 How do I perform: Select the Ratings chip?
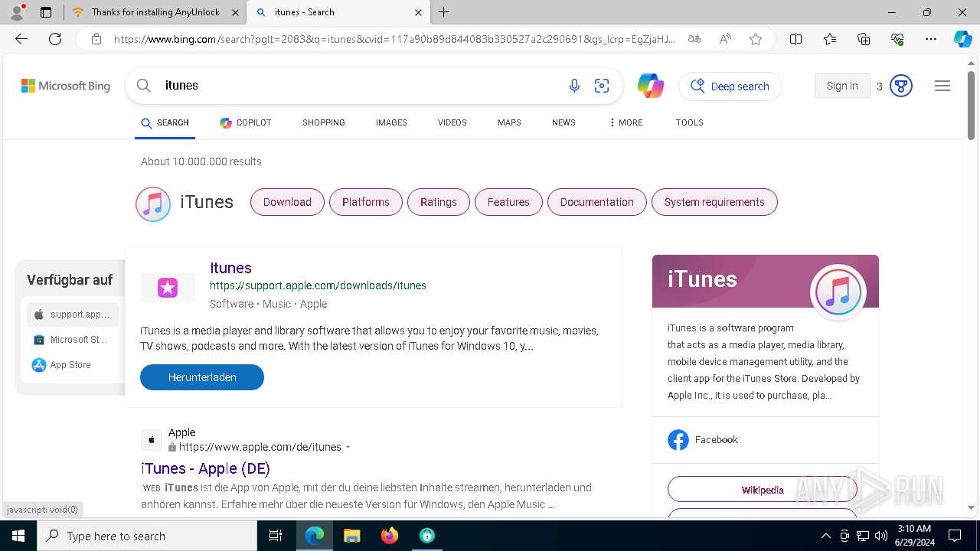tap(439, 202)
